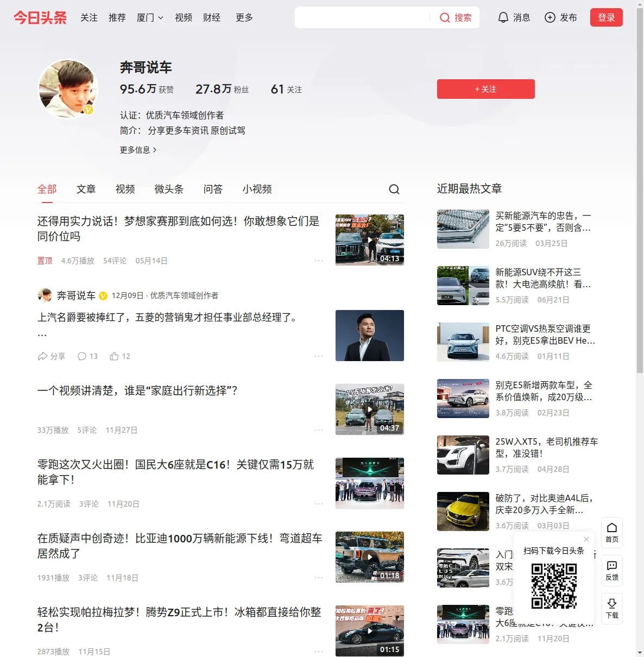
Task: Switch to the 问答 tab
Action: [213, 189]
